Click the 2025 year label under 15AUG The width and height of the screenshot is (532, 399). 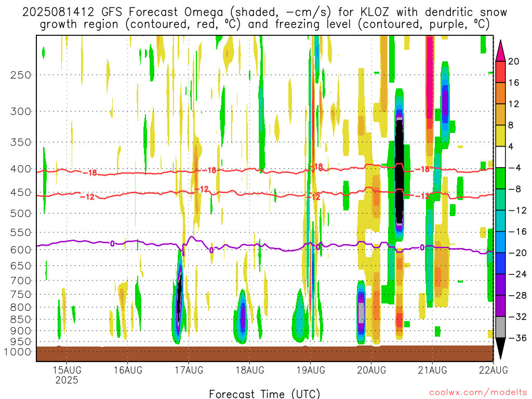pos(67,380)
